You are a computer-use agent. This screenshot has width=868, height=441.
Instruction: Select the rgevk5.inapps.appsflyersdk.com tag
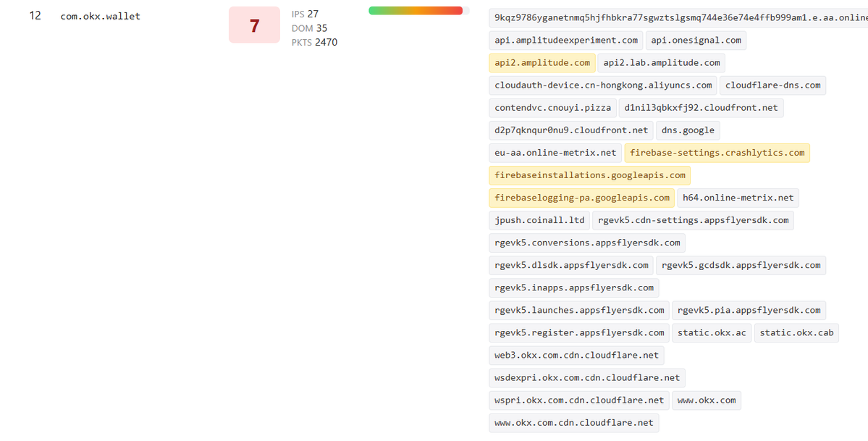pos(573,287)
